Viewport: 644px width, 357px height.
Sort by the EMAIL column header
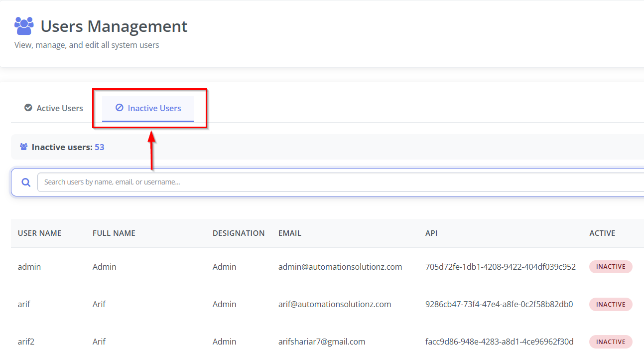tap(289, 233)
